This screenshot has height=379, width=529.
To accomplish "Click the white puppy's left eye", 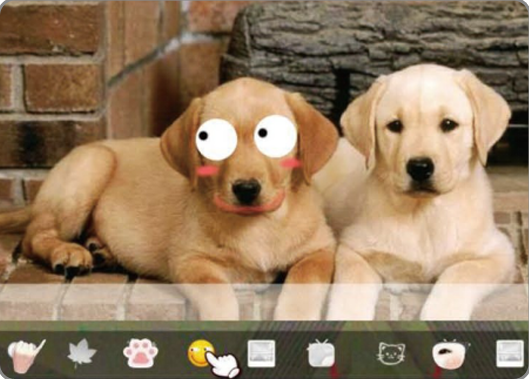I will [395, 127].
